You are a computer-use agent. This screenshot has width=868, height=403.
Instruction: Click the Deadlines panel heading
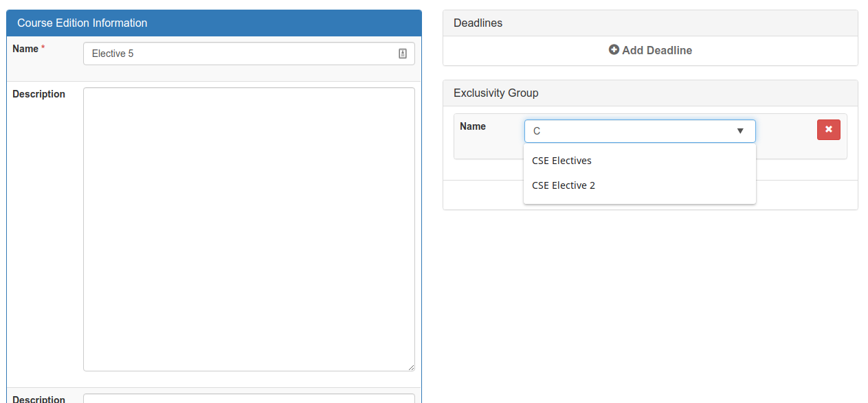[650, 23]
